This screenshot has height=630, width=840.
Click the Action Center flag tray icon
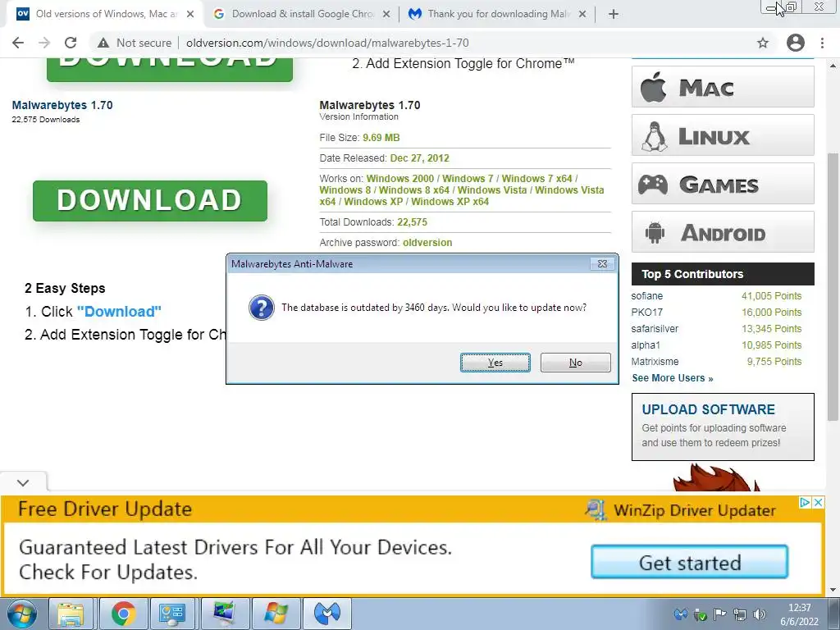(719, 614)
